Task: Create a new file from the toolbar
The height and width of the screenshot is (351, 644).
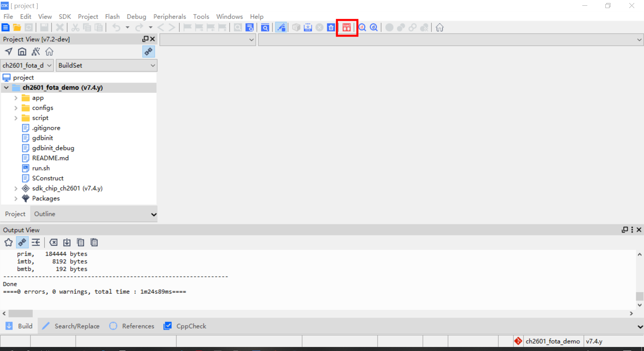Action: pyautogui.click(x=6, y=28)
